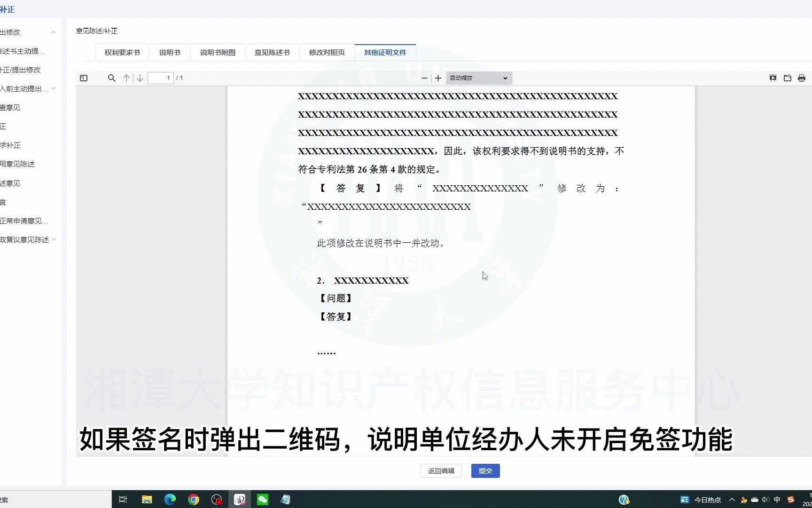Viewport: 812px width, 508px height.
Task: Open File Explorer from taskbar
Action: [x=147, y=500]
